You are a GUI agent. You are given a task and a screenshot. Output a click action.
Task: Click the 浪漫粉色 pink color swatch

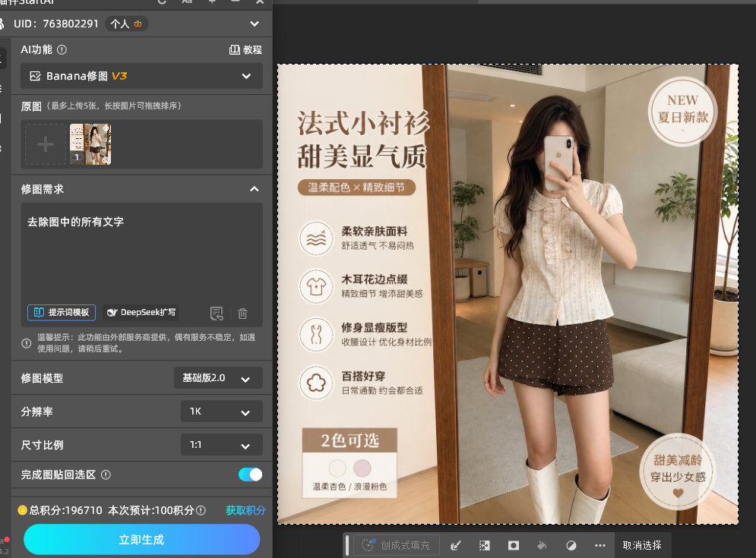[x=362, y=468]
